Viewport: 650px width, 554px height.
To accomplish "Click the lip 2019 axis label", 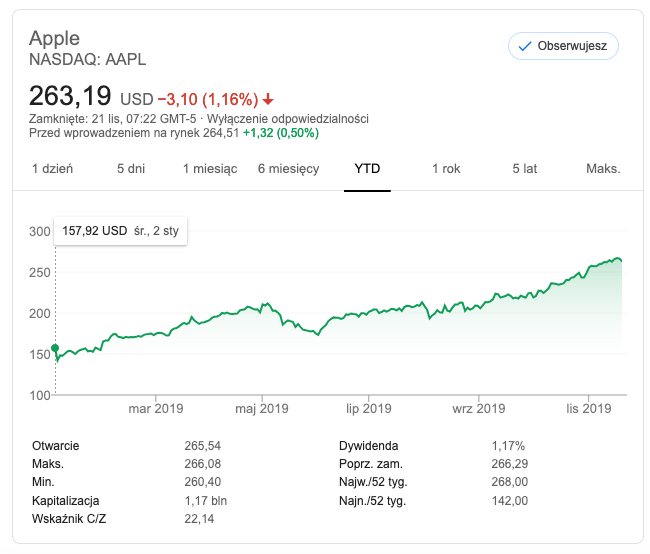I will 369,409.
